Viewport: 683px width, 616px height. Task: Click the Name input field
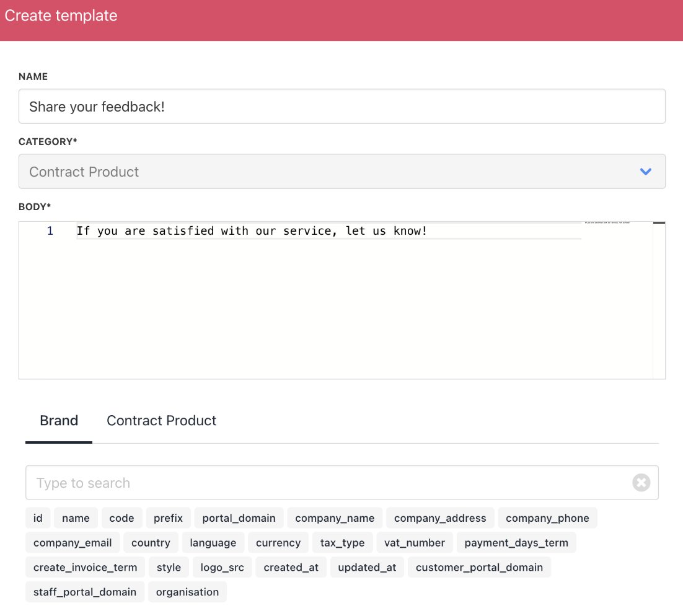(x=342, y=107)
